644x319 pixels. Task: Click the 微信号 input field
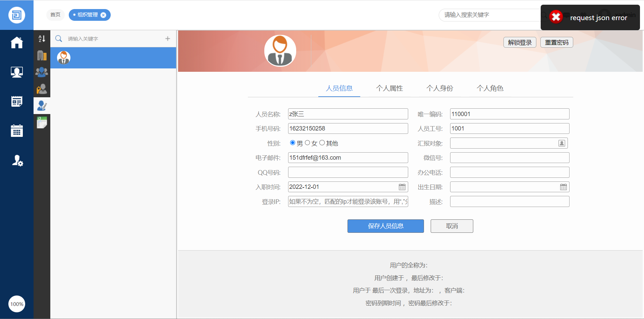click(x=509, y=158)
